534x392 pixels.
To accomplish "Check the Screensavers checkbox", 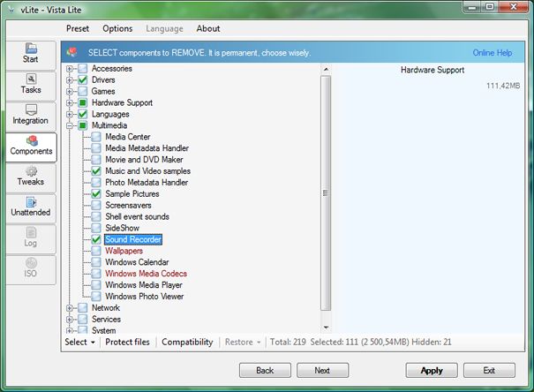I will 96,206.
